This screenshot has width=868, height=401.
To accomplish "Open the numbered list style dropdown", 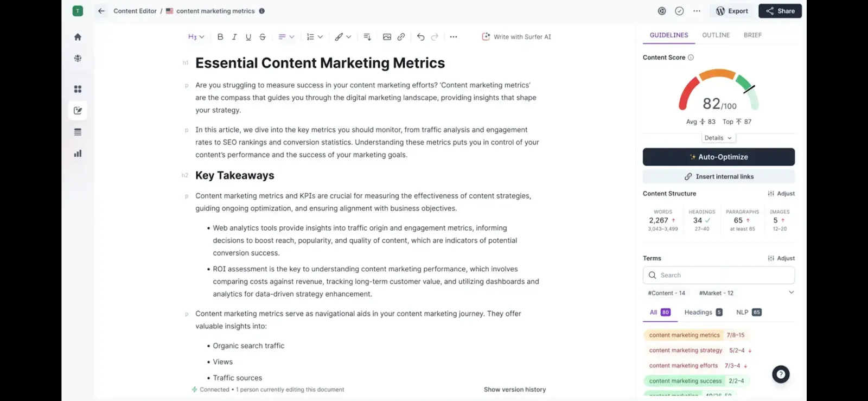I will 315,37.
